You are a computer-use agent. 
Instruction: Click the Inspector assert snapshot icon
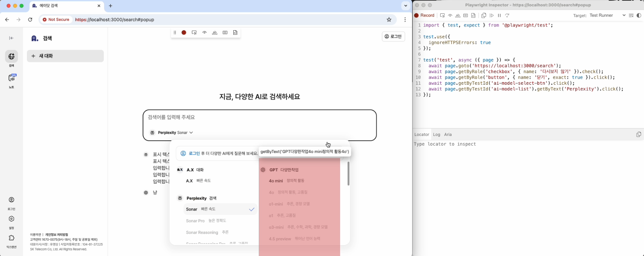point(473,16)
